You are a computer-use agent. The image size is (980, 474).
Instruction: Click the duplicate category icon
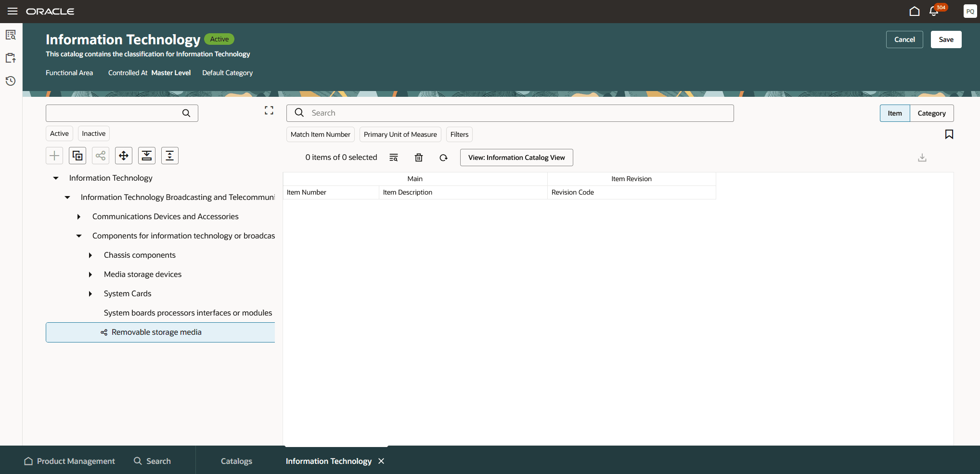point(77,156)
